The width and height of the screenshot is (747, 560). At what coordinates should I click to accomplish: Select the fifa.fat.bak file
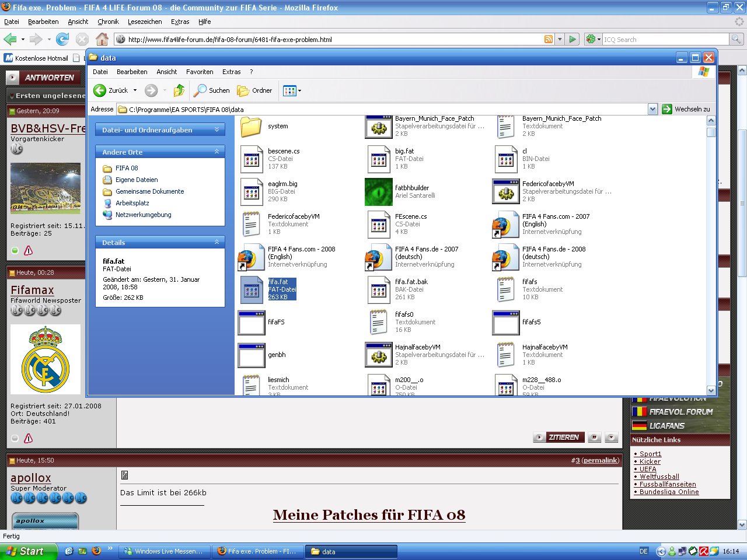pos(379,289)
